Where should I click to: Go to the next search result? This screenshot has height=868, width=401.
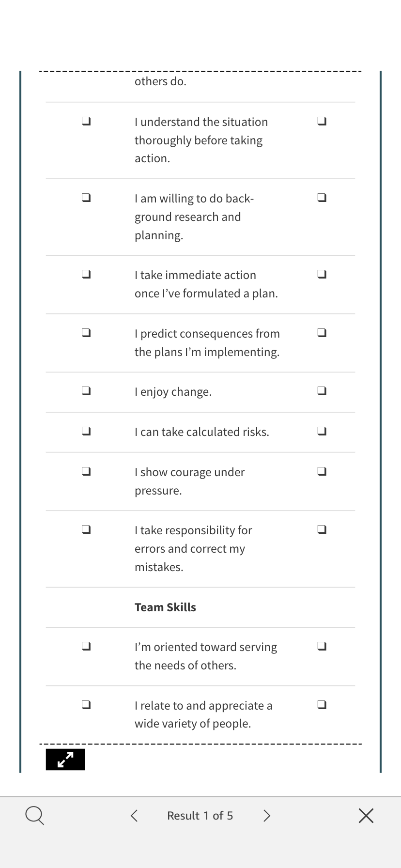[x=266, y=816]
